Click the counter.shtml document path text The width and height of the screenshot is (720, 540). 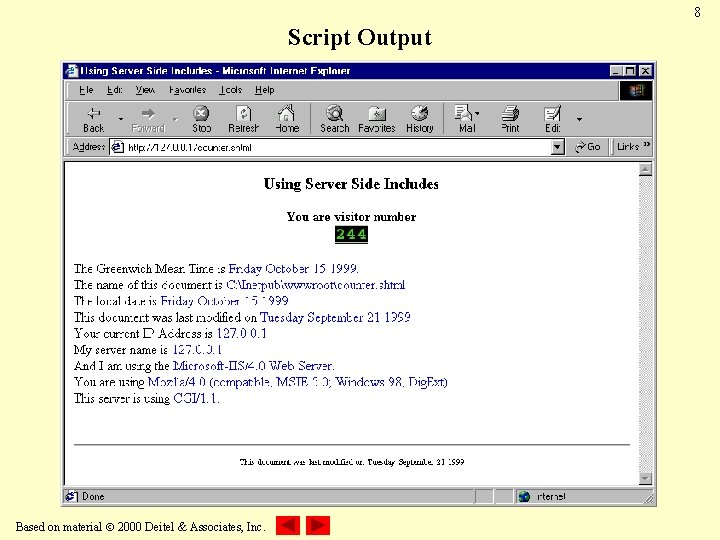315,285
